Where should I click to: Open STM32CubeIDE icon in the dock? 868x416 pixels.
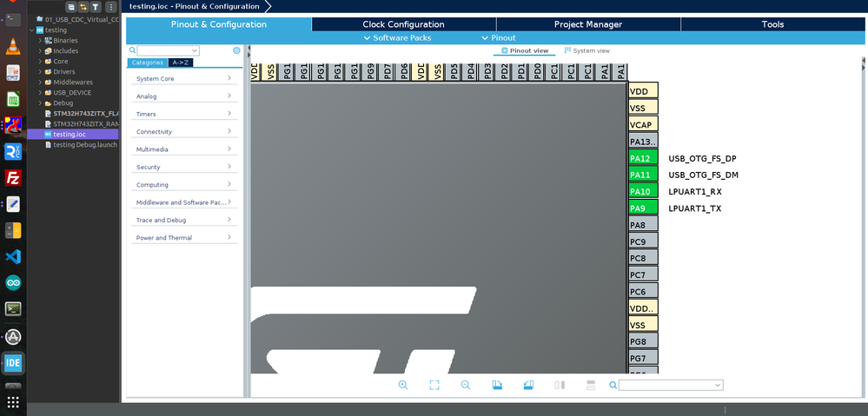tap(13, 363)
